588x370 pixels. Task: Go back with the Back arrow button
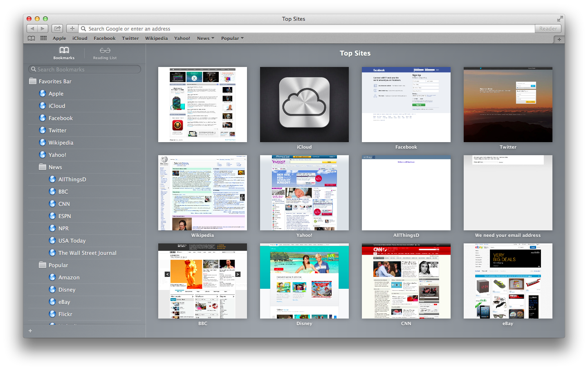pos(32,29)
